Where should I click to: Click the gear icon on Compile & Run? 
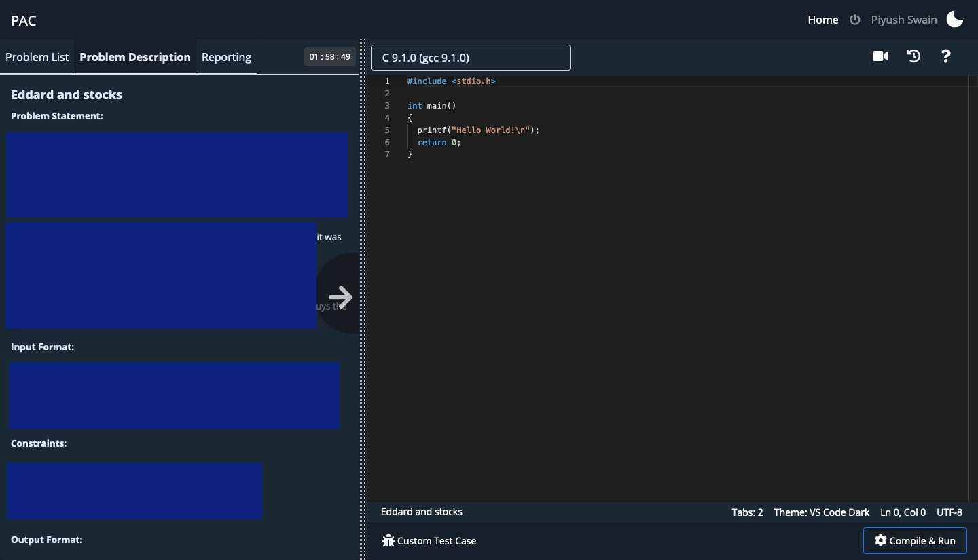point(880,540)
